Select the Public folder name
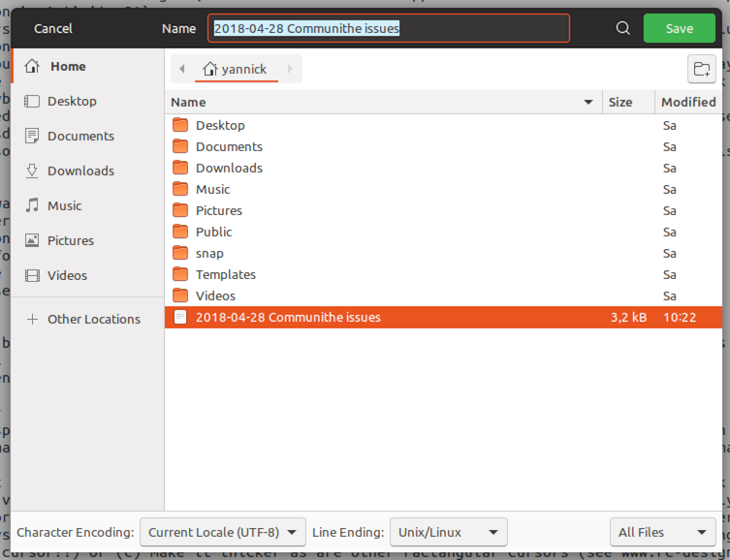730x560 pixels. coord(213,233)
